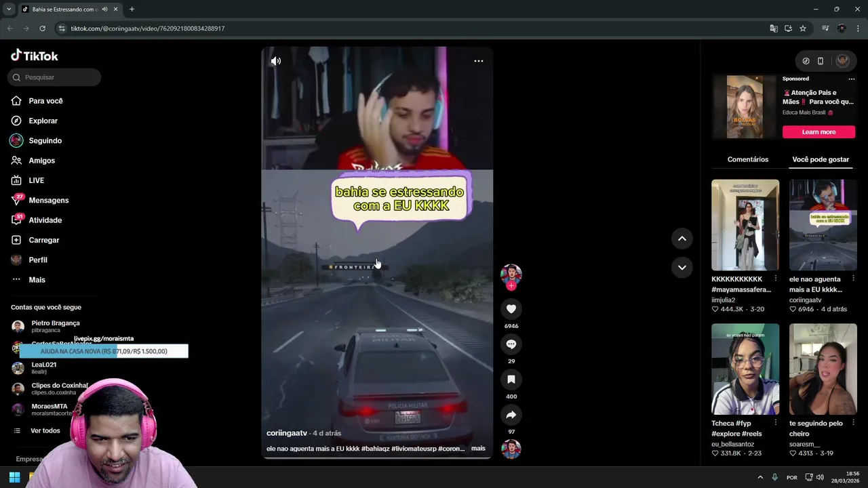Image resolution: width=868 pixels, height=488 pixels.
Task: Like the video with the heart icon
Action: pos(511,309)
